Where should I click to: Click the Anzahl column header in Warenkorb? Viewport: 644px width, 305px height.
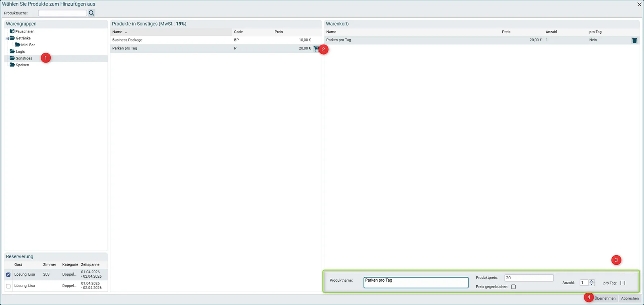coord(551,32)
